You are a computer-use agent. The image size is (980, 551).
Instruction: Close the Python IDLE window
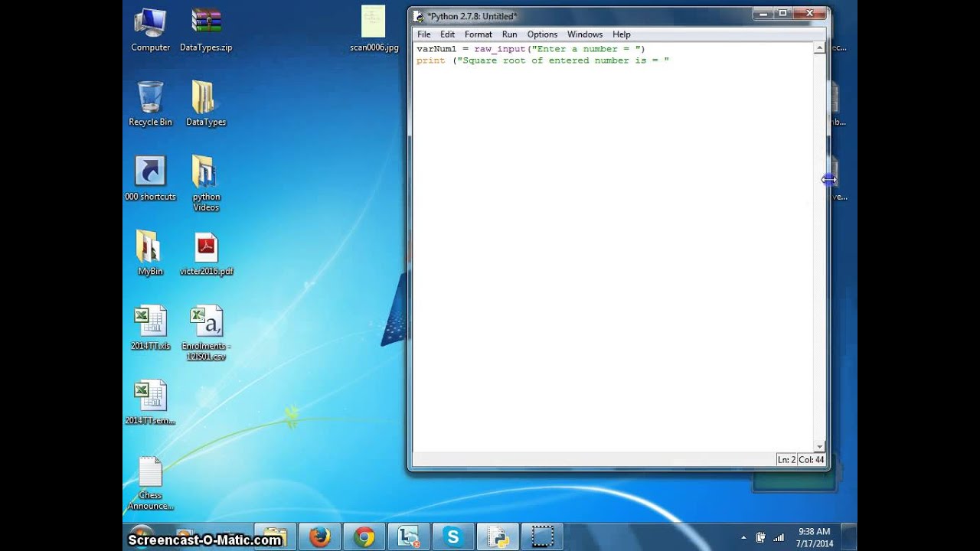pos(809,13)
